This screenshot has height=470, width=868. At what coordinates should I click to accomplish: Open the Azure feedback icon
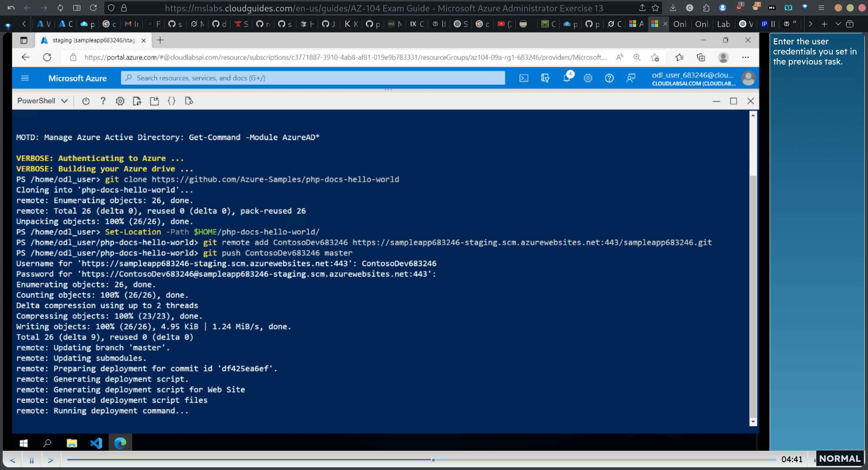(x=631, y=78)
